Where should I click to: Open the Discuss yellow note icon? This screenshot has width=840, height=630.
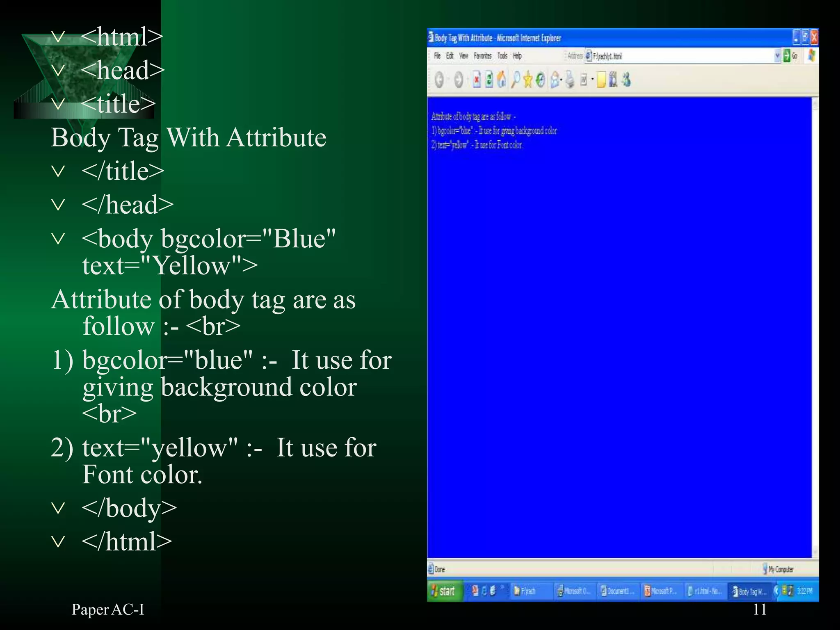[x=601, y=80]
